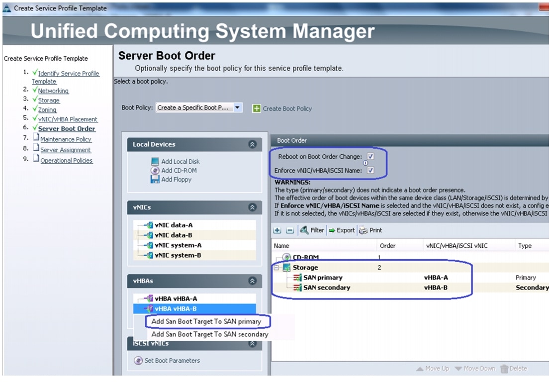Open the Boot Policy dropdown
The width and height of the screenshot is (550, 392).
pos(238,107)
